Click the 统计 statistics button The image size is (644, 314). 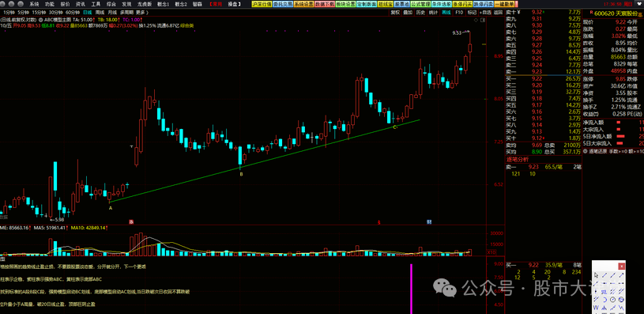pos(433,13)
